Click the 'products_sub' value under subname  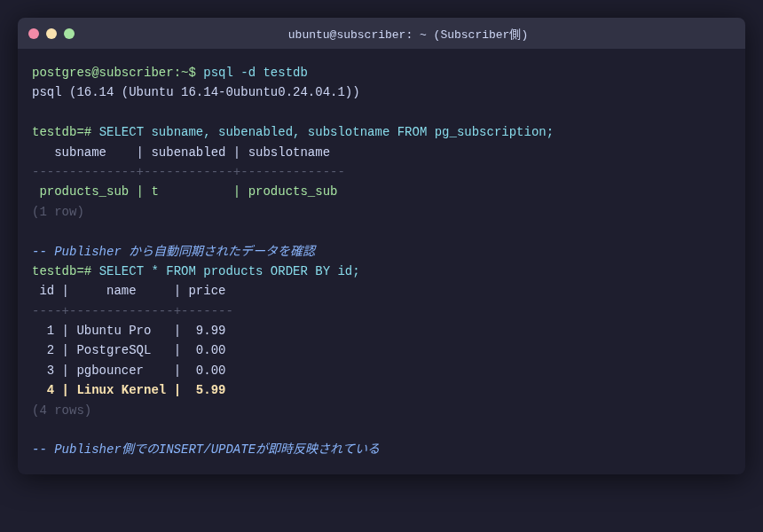pos(84,192)
